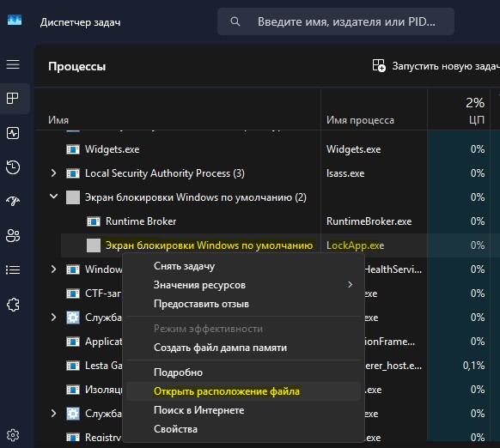Expand Local Security Authority Process group
The width and height of the screenshot is (500, 448).
[x=53, y=173]
